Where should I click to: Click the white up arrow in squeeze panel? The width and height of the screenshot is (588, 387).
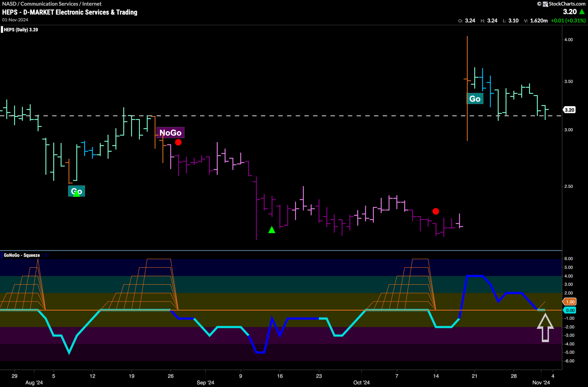[545, 328]
